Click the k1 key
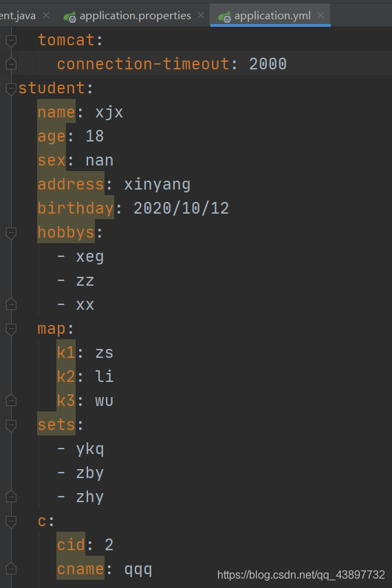This screenshot has height=588, width=392. click(x=66, y=353)
